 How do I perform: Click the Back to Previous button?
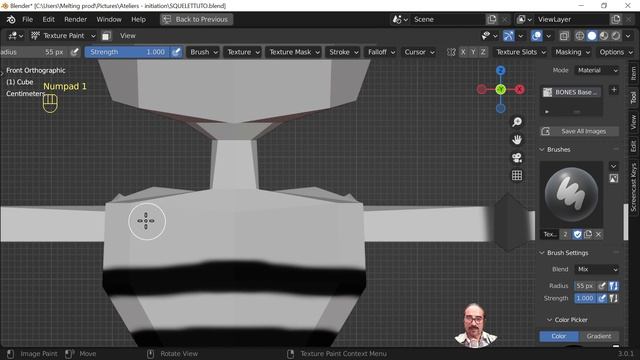(x=196, y=19)
